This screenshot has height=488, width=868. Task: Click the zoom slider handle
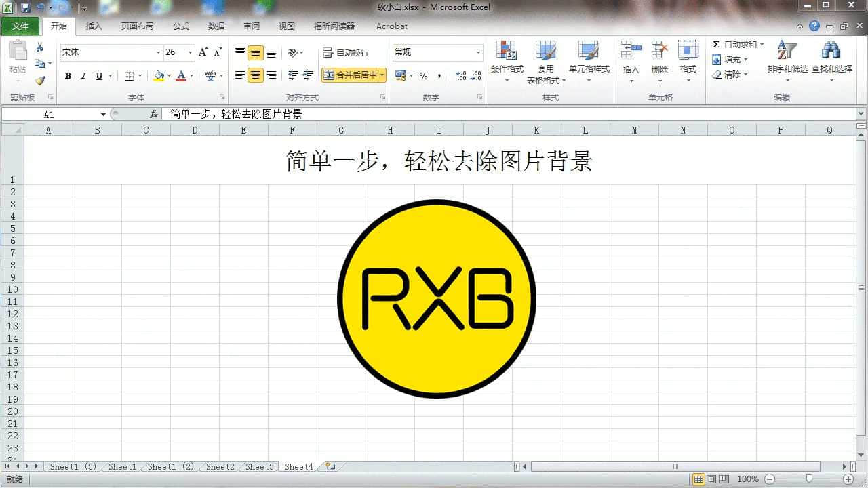tap(808, 479)
